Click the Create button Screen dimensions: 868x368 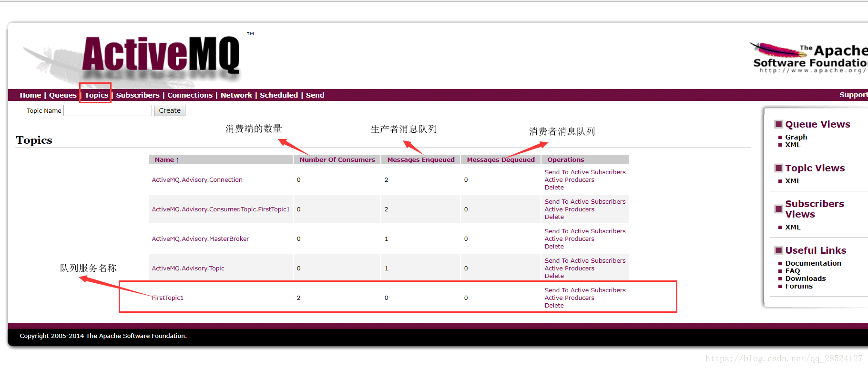point(170,110)
